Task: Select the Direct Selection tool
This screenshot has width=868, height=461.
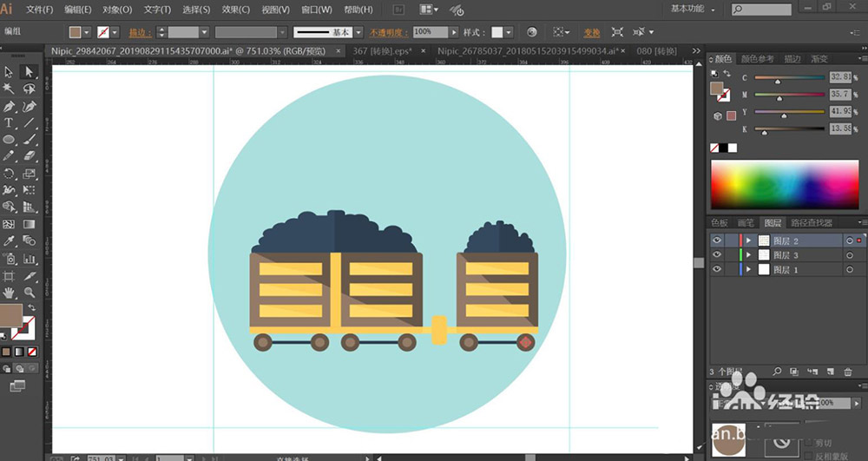Action: coord(29,72)
